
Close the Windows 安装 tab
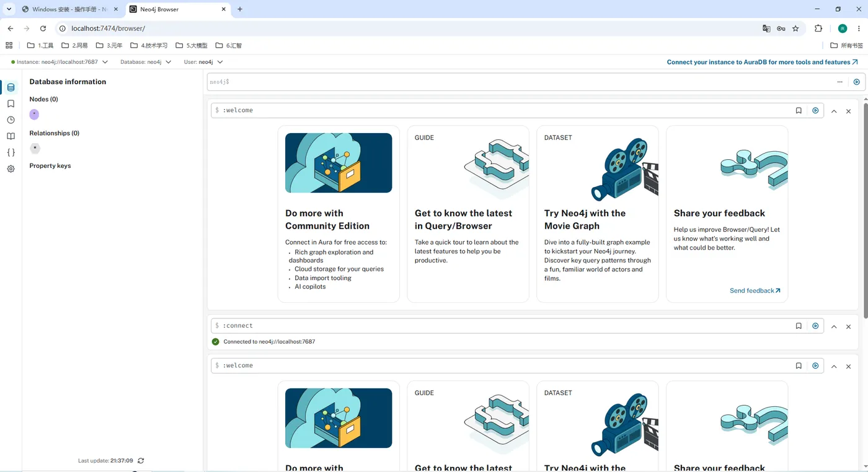[117, 9]
